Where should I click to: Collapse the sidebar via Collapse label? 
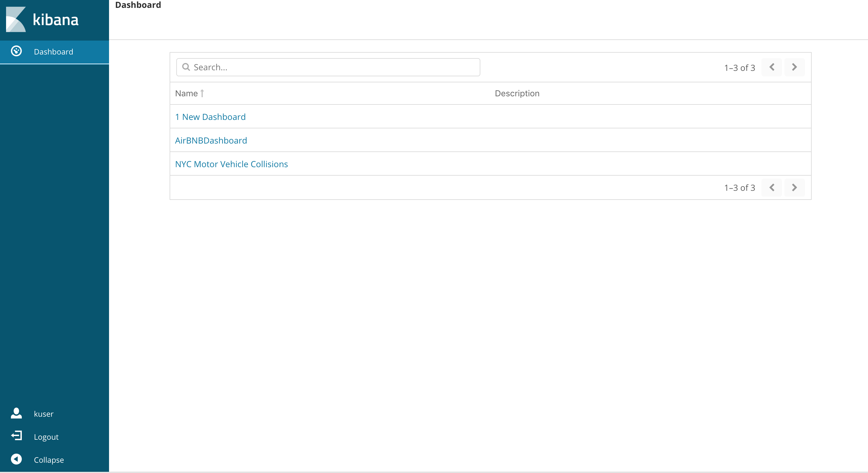[x=49, y=460]
